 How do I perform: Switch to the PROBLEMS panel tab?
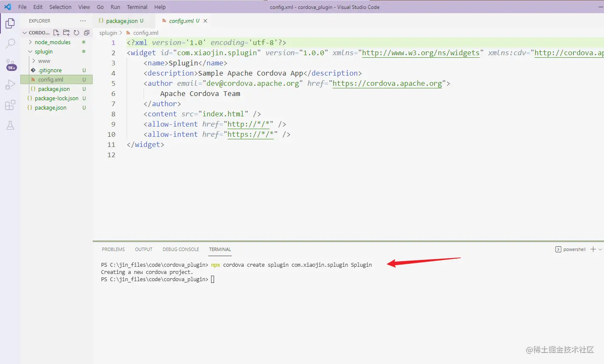[x=113, y=249]
